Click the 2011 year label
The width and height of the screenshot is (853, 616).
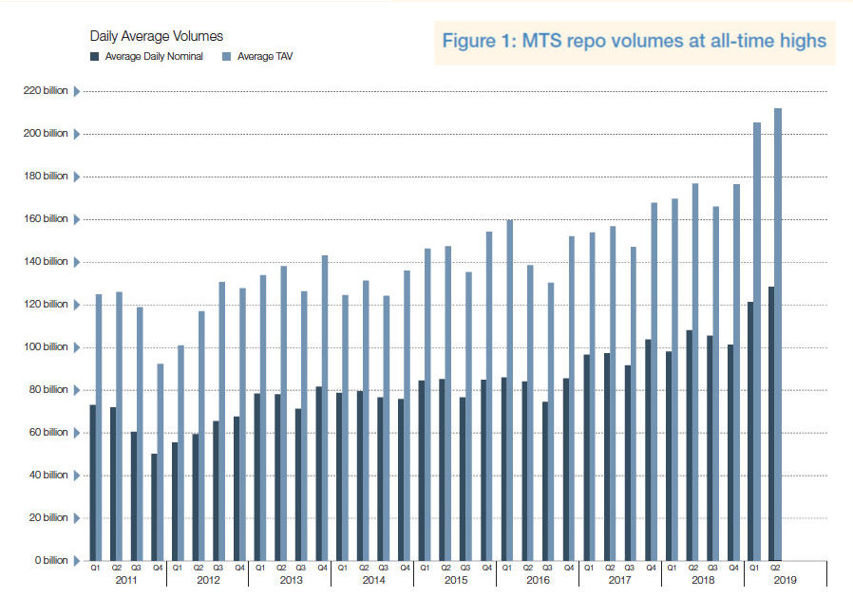coord(126,580)
